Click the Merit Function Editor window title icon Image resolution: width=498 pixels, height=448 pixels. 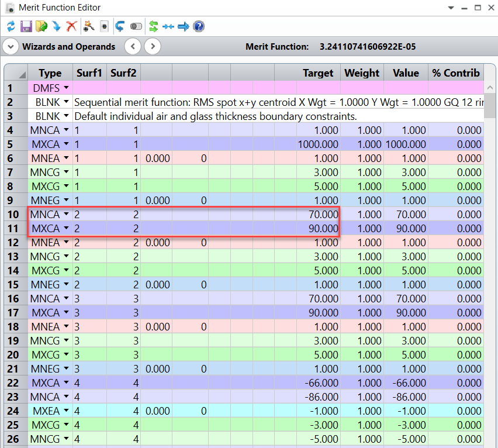click(10, 8)
